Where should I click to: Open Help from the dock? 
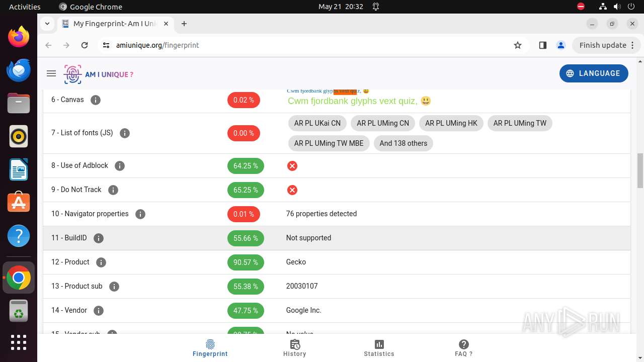[19, 235]
